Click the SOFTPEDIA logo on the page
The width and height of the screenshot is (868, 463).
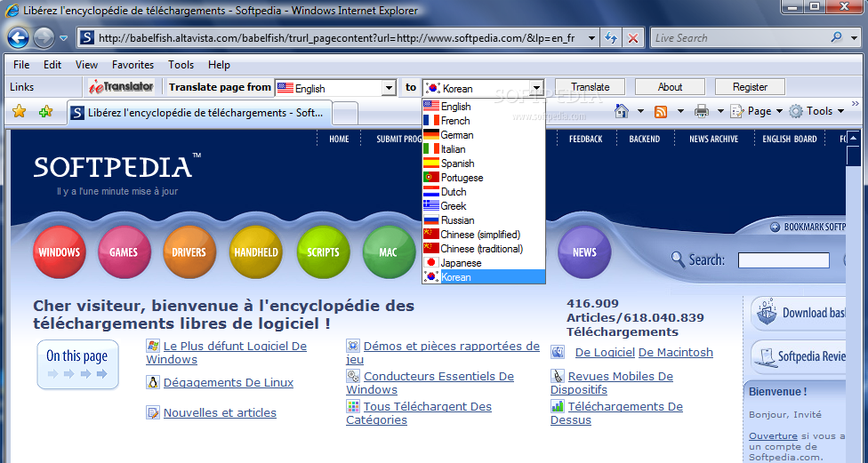pos(117,165)
